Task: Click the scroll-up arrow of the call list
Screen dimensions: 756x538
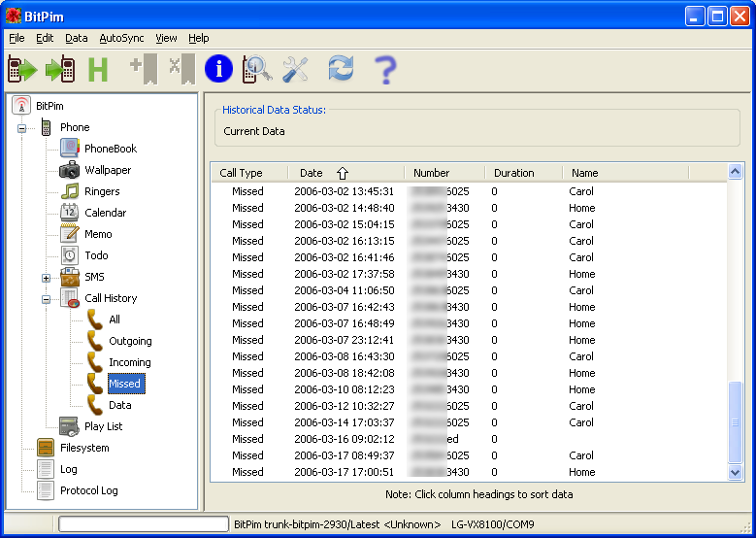Action: click(735, 172)
